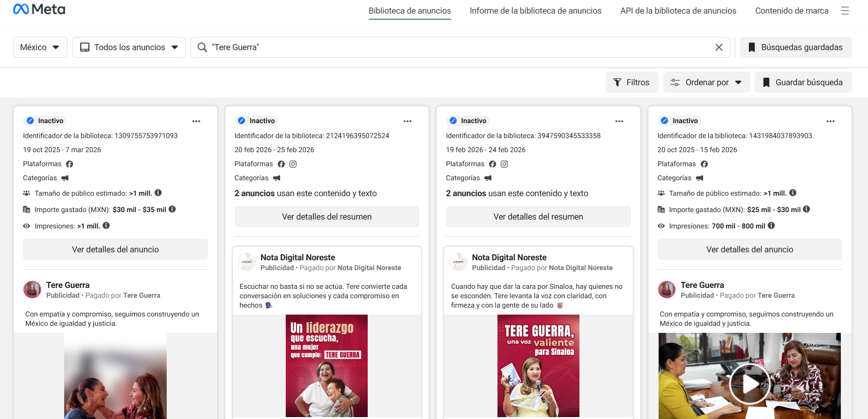The width and height of the screenshot is (868, 419).
Task: Open the Ordenar por sorting dropdown
Action: 706,82
